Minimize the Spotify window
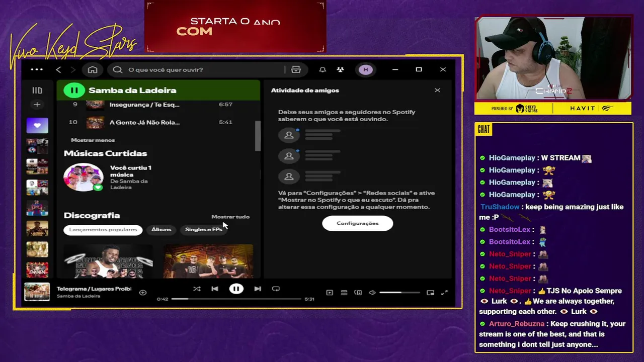Screen dimensions: 644x362 coord(395,69)
